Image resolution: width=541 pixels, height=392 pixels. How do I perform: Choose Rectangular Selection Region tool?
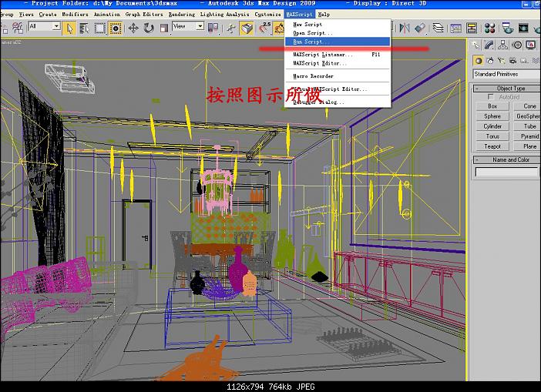click(100, 28)
